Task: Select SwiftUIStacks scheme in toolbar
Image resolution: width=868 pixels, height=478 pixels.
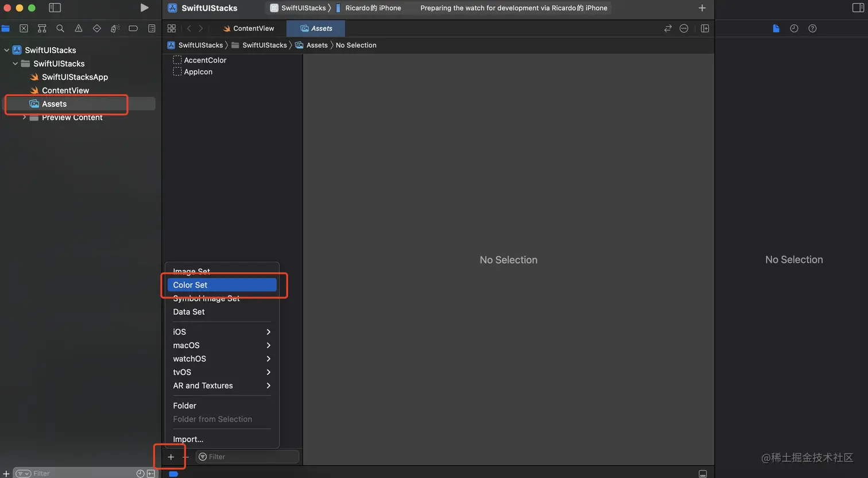Action: [x=298, y=8]
